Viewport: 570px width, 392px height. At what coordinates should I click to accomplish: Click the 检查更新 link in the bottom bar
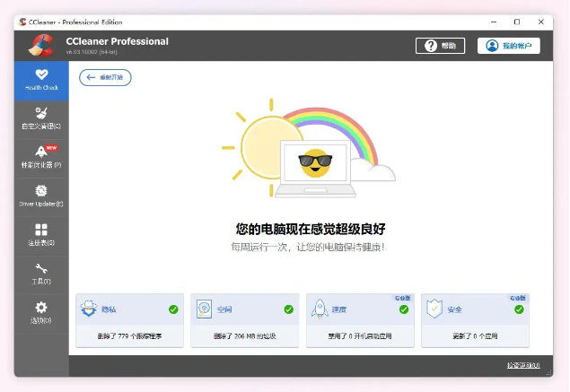tap(523, 365)
